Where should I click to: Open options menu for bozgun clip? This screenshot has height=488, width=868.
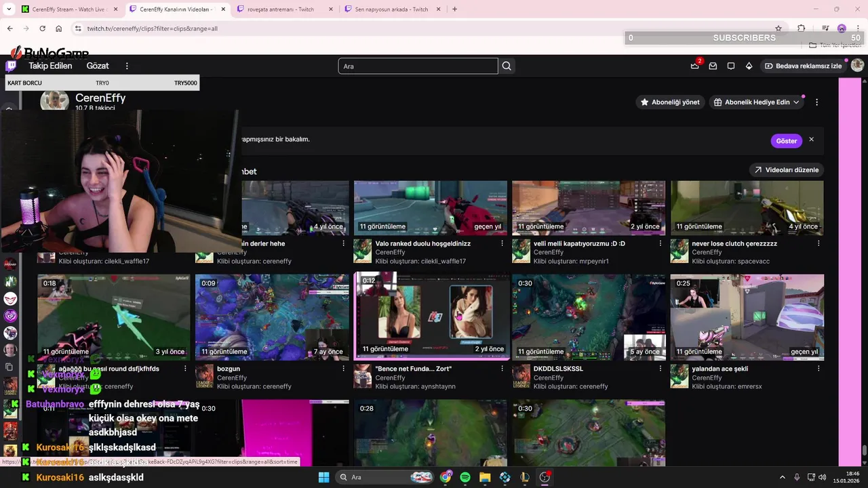pyautogui.click(x=344, y=369)
